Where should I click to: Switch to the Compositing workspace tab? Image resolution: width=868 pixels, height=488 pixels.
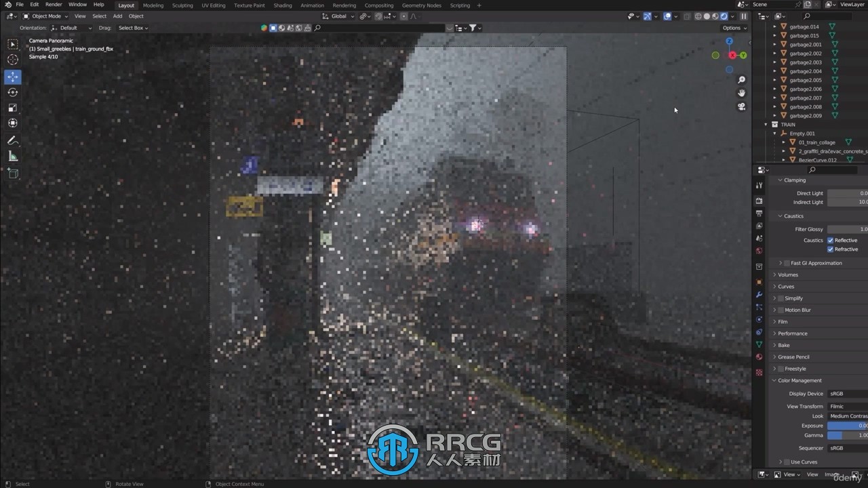pos(378,5)
